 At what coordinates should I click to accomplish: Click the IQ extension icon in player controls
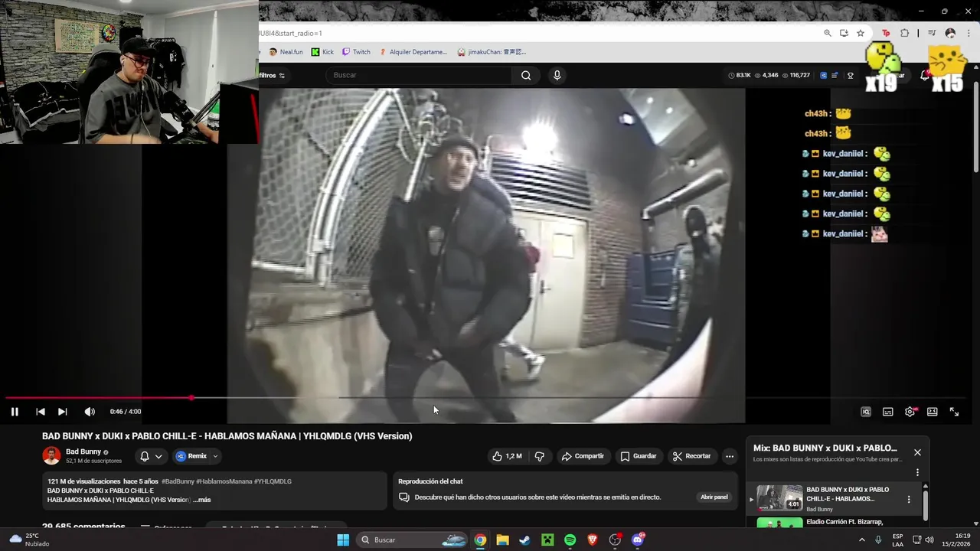click(866, 412)
